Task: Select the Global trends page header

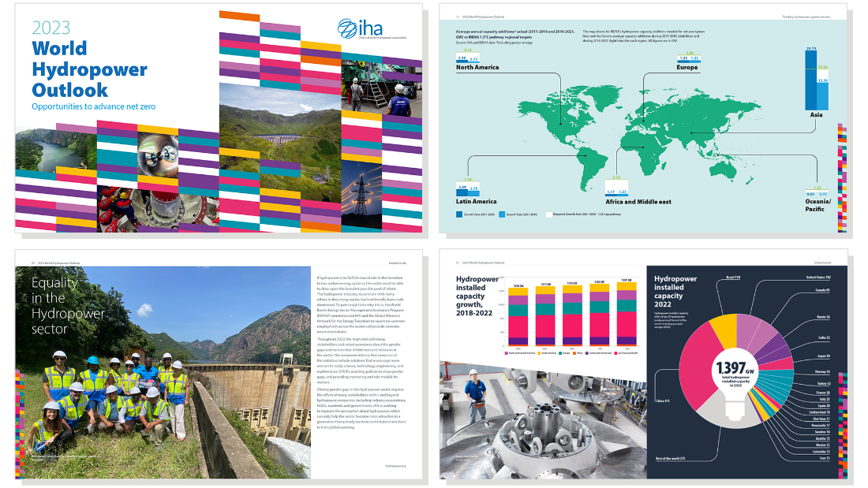Action: [823, 263]
